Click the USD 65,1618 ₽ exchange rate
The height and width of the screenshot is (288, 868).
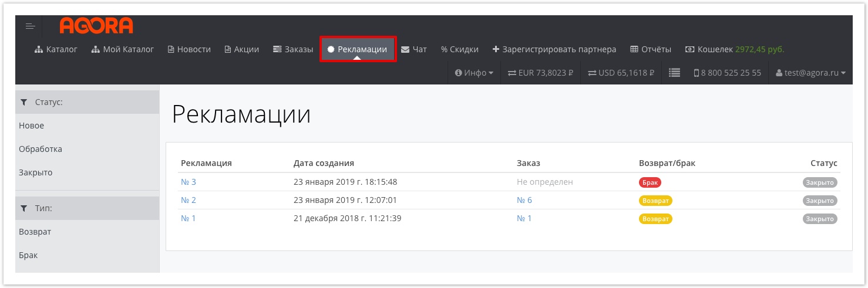point(621,73)
